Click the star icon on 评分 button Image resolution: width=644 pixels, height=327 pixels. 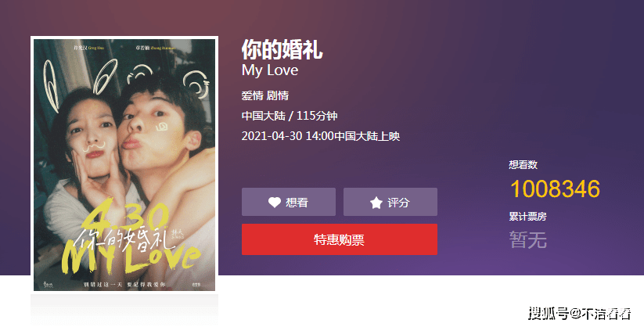click(376, 202)
